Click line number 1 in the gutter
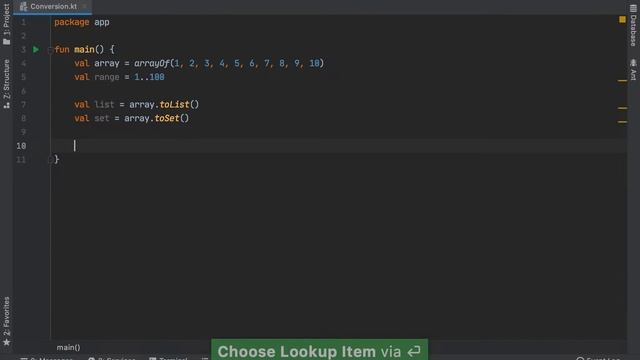640x360 pixels. 23,22
